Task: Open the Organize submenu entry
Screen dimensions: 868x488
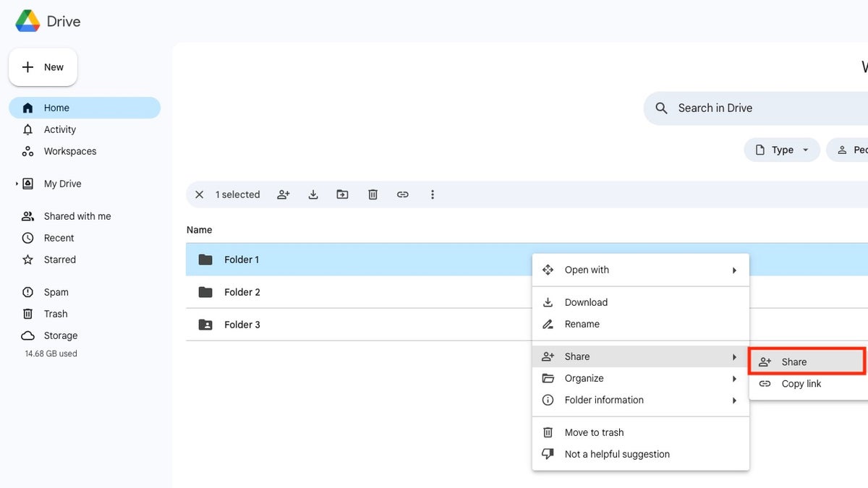Action: click(641, 378)
